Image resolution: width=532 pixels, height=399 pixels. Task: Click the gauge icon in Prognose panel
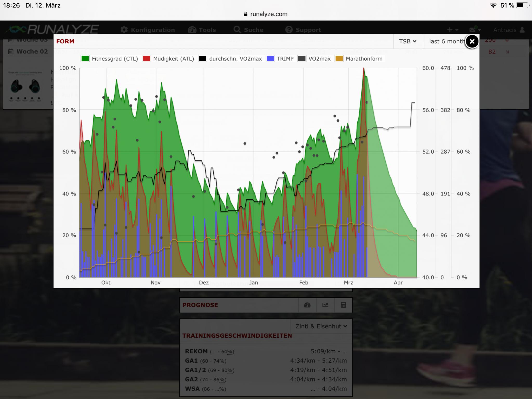click(x=307, y=305)
